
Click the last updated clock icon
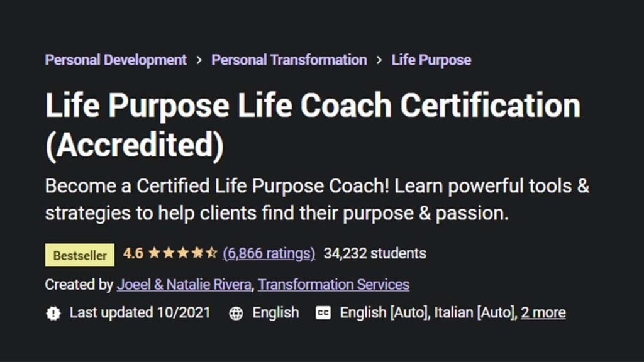coord(52,312)
